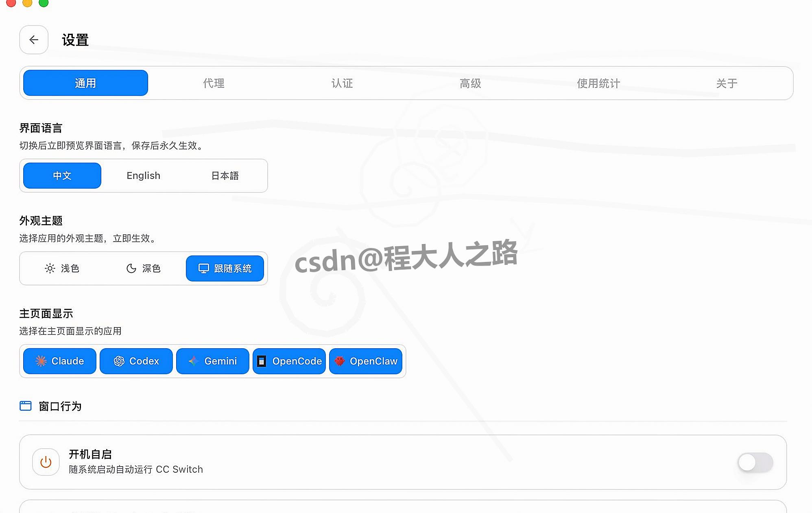812x513 pixels.
Task: Select 中文 interface language
Action: coord(62,176)
